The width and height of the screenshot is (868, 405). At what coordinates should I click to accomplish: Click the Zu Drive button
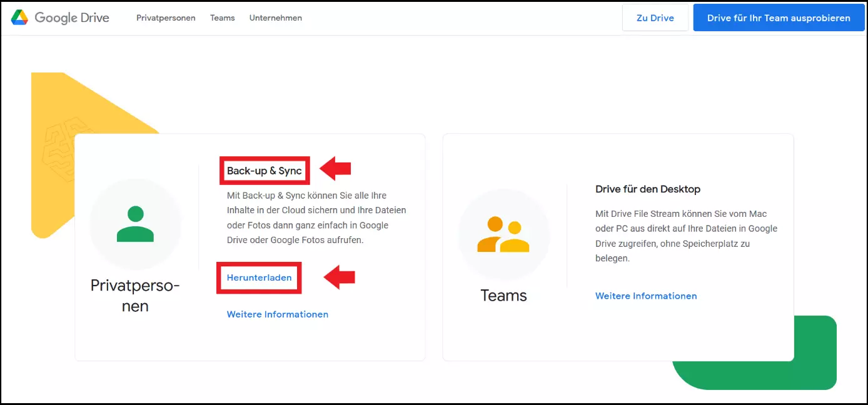[655, 17]
